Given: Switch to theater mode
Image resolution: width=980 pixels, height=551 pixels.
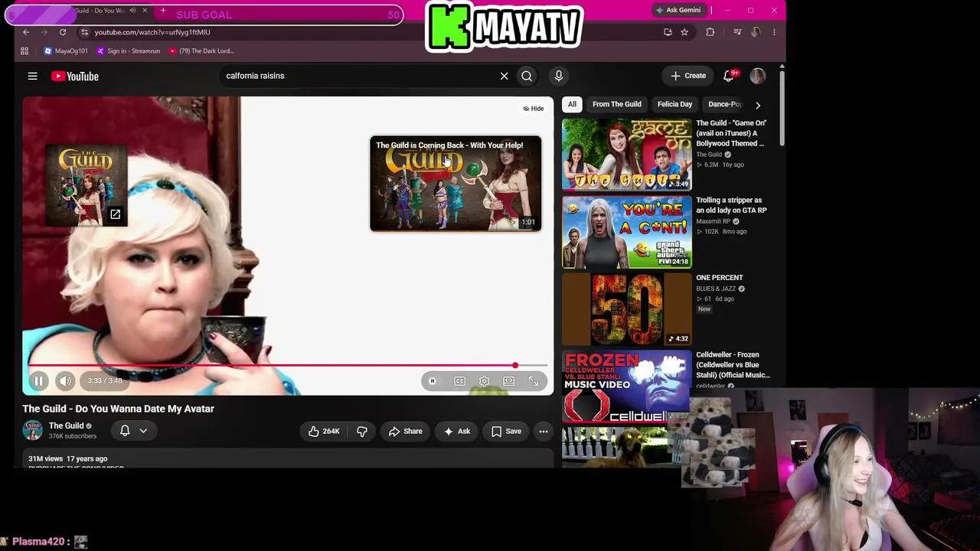Looking at the screenshot, I should (x=508, y=381).
